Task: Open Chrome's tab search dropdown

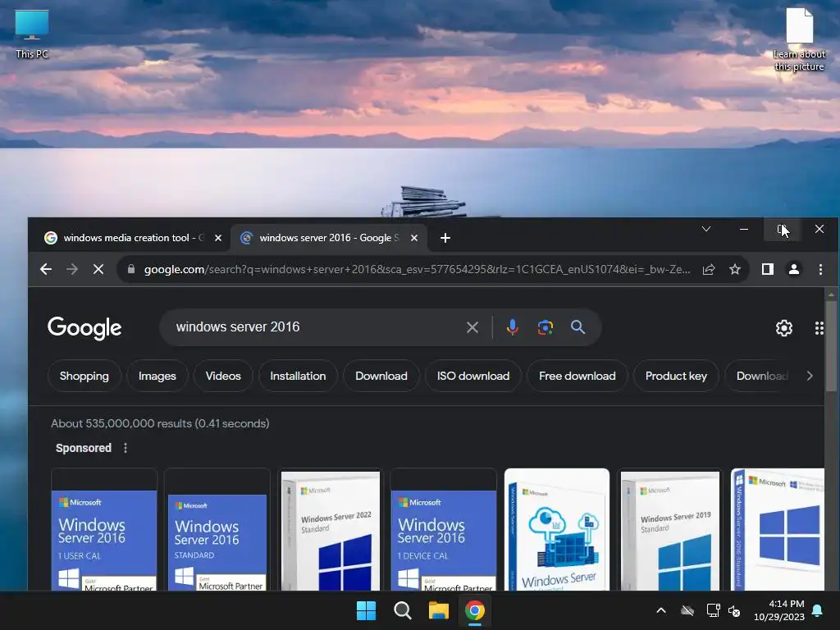Action: (x=706, y=230)
